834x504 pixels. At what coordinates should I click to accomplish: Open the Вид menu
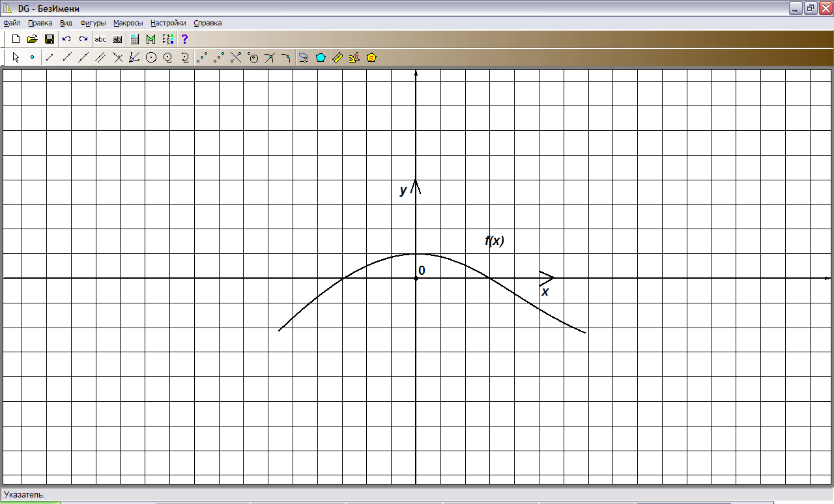[66, 23]
